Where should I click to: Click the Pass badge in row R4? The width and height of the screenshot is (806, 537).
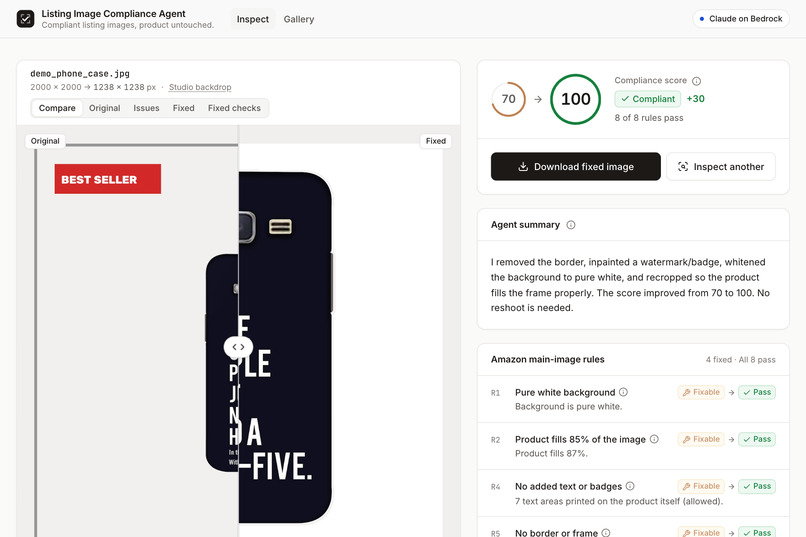(x=757, y=486)
